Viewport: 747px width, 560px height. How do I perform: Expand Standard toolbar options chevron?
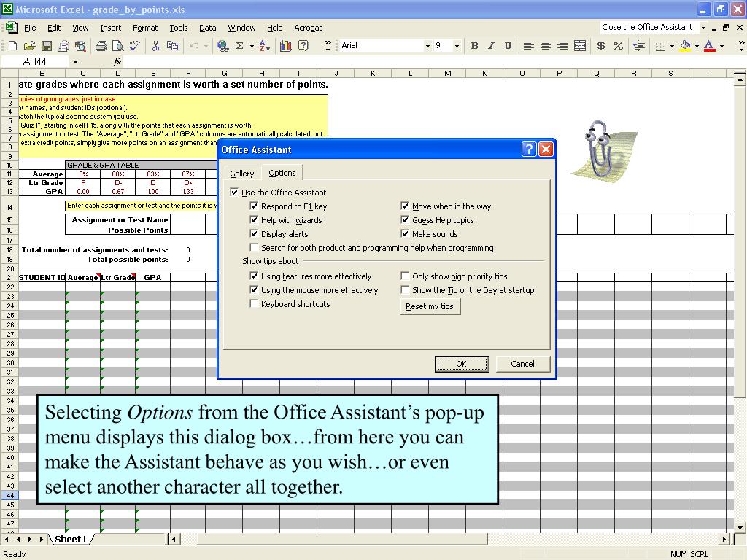point(328,46)
